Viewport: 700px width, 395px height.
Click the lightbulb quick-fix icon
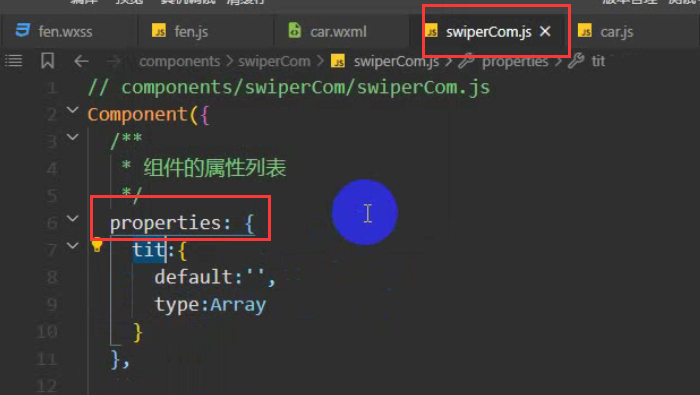click(x=97, y=245)
